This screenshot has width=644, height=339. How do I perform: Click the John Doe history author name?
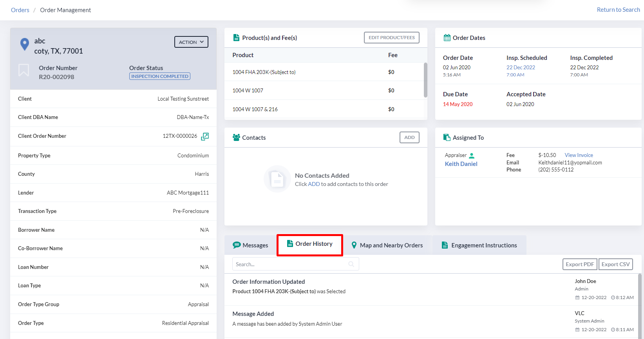(x=585, y=281)
